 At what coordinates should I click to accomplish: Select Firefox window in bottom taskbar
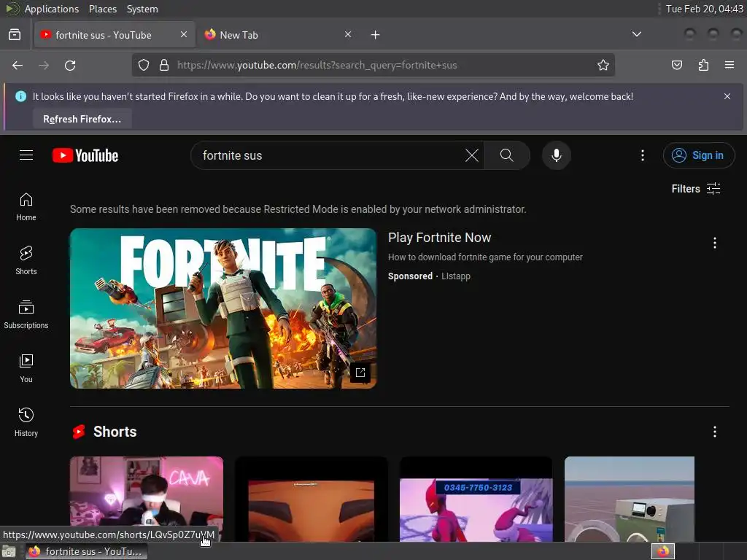pos(86,551)
